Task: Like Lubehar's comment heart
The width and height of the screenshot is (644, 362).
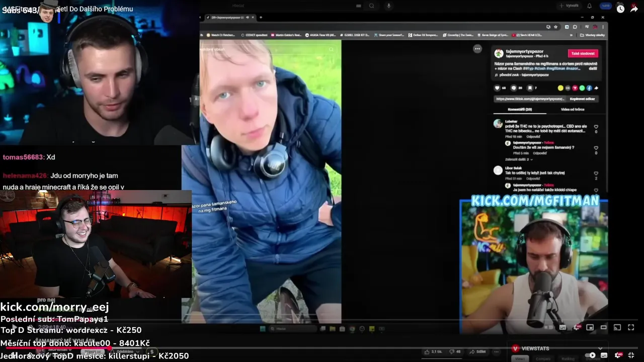Action: coord(596,127)
